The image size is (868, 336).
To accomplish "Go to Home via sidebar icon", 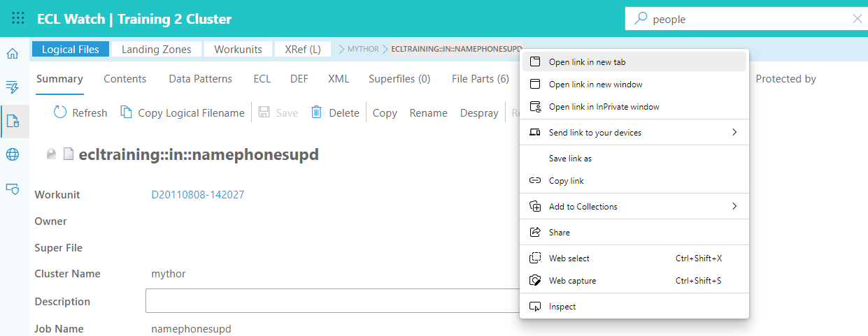I will 13,54.
